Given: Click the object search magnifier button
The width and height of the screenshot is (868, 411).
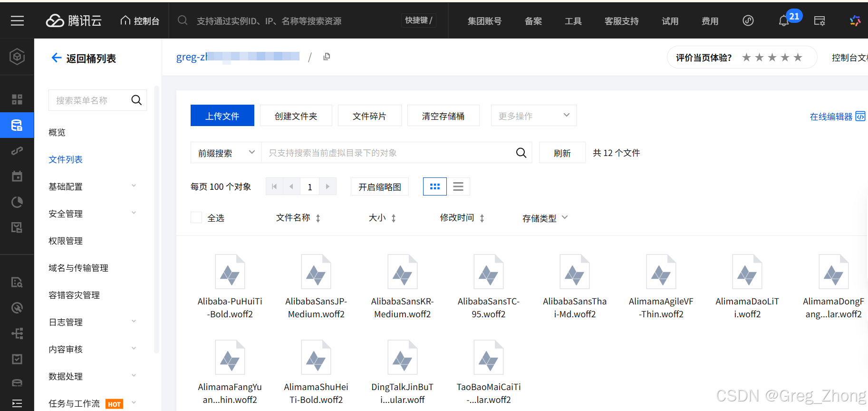Looking at the screenshot, I should point(521,153).
